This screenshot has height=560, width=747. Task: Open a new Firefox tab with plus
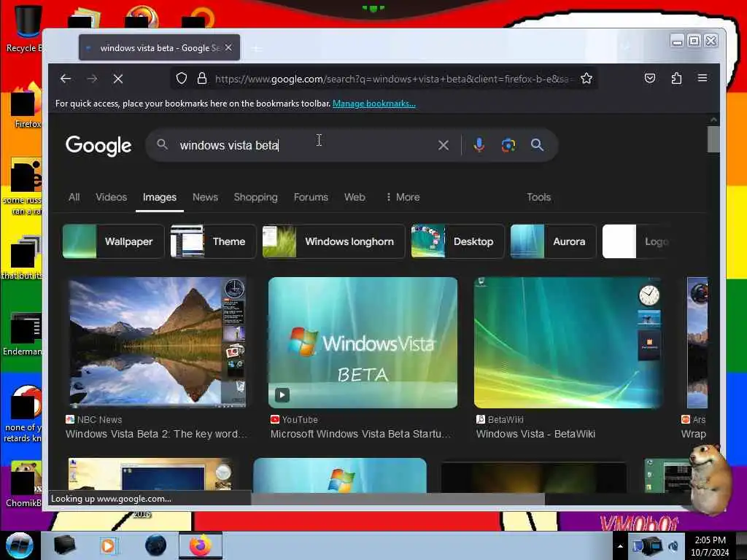pos(257,48)
